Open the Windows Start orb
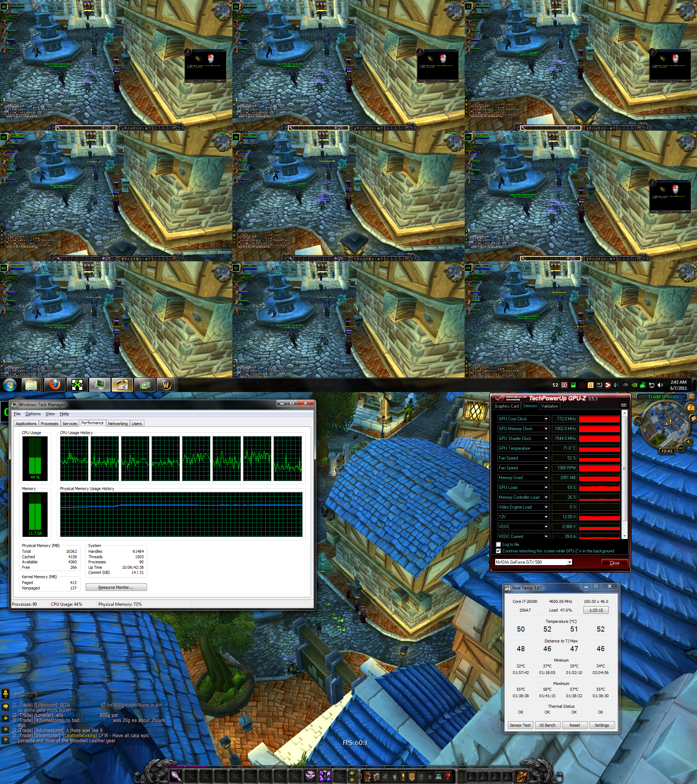Viewport: 697px width, 784px height. (x=9, y=385)
